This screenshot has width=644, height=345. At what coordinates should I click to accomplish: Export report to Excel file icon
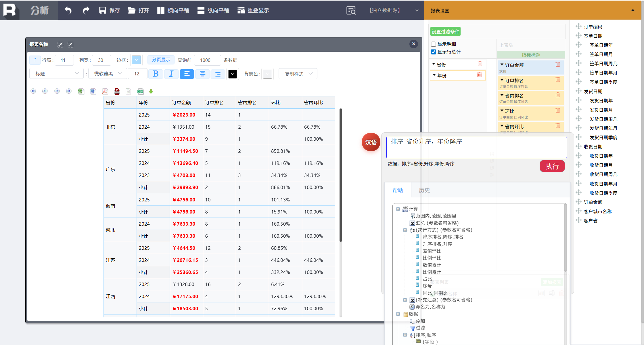[81, 92]
